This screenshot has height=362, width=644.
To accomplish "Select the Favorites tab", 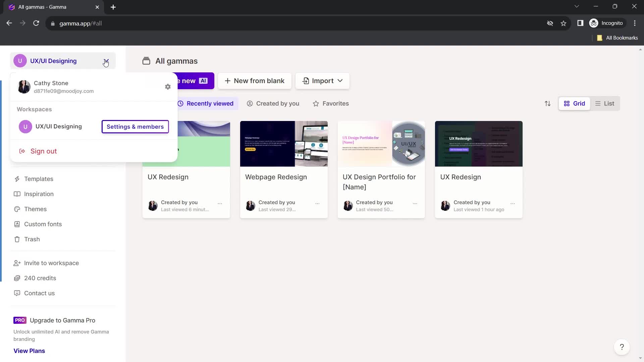I will (331, 104).
